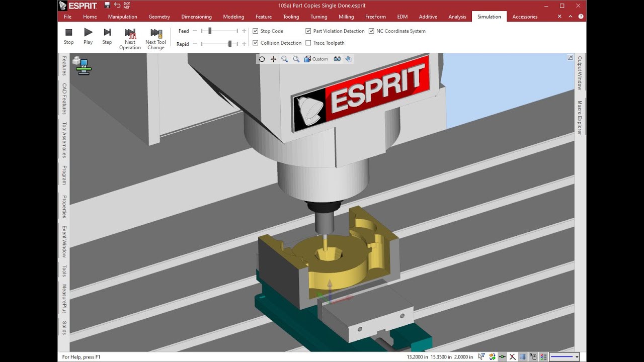Switch to the Home tab
644x362 pixels.
click(90, 17)
